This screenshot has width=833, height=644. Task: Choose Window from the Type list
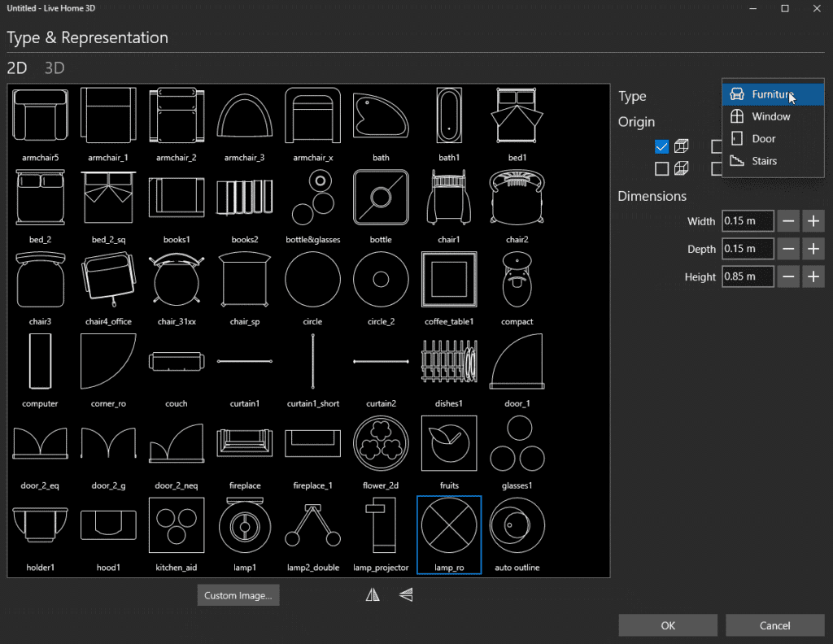773,117
